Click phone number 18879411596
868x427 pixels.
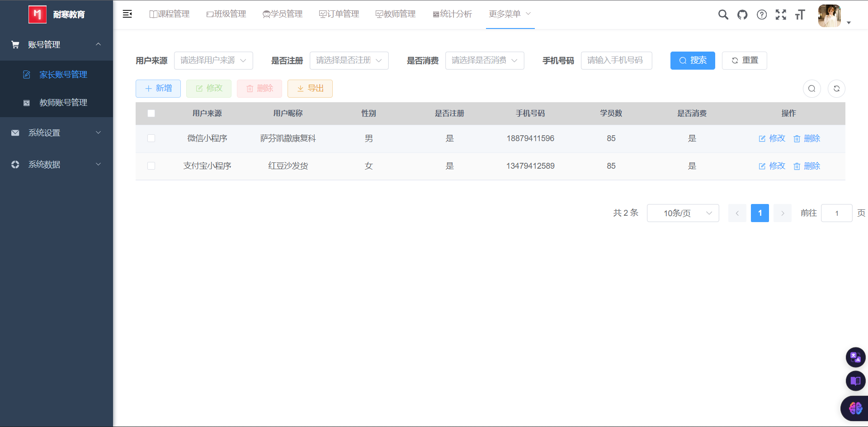(530, 138)
